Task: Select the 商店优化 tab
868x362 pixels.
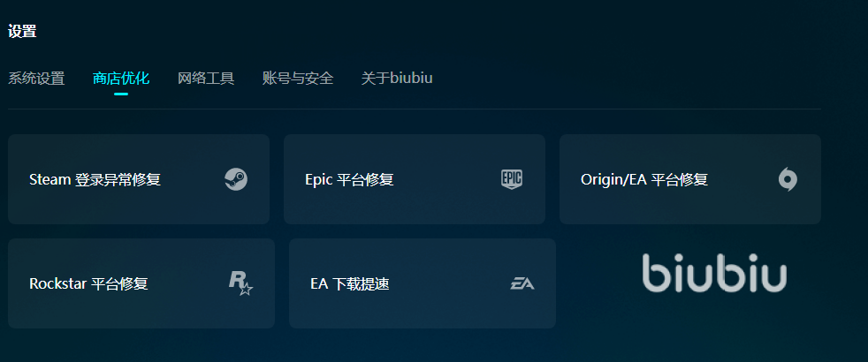Action: coord(121,79)
